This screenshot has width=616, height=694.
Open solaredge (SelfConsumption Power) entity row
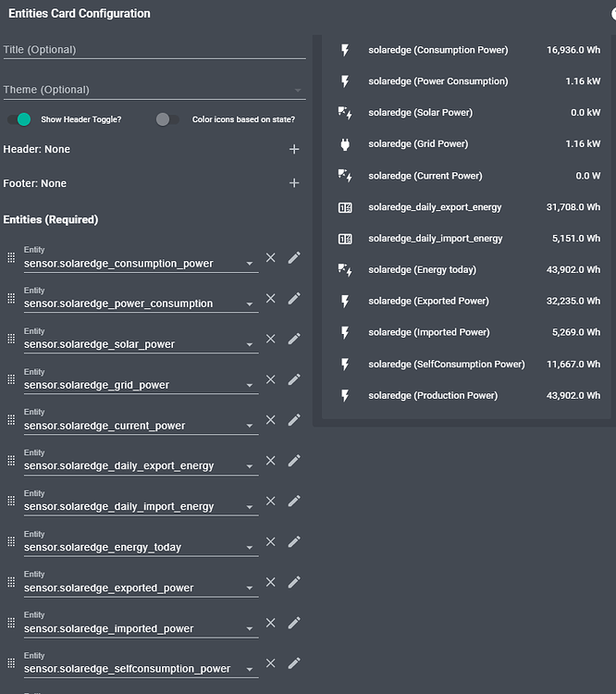[446, 365]
